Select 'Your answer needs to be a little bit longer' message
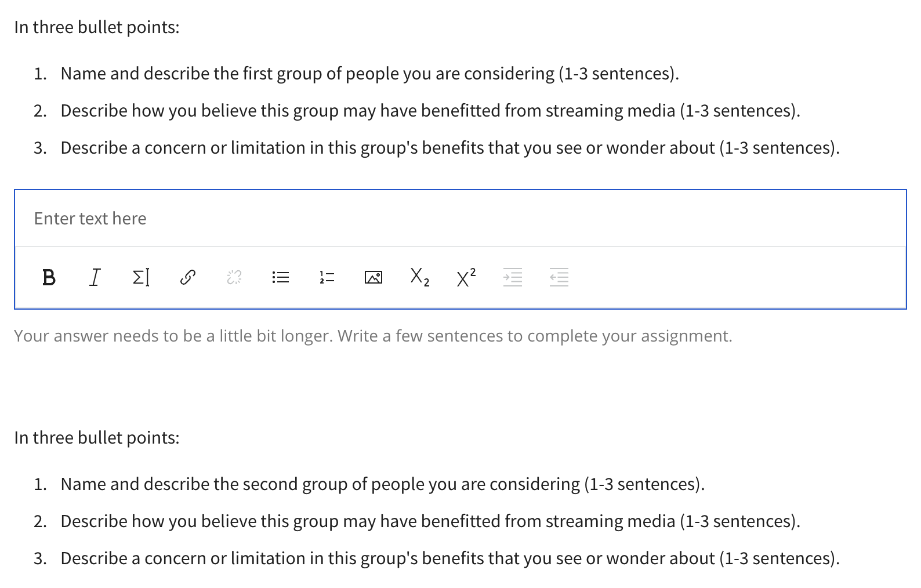The image size is (921, 588). pyautogui.click(x=373, y=336)
